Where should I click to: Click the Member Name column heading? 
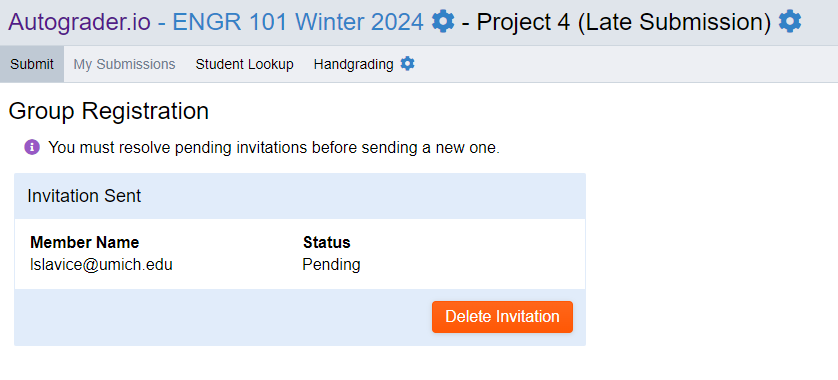(84, 242)
